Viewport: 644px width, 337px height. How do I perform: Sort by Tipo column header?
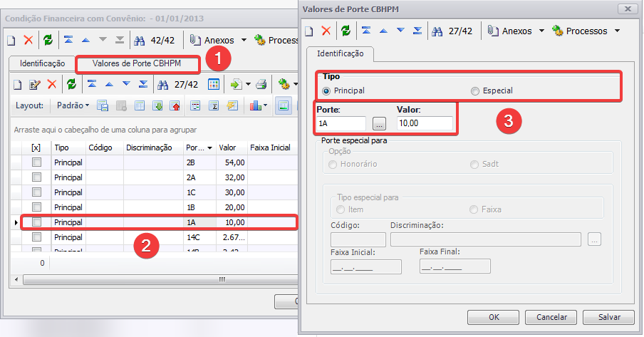click(x=68, y=147)
